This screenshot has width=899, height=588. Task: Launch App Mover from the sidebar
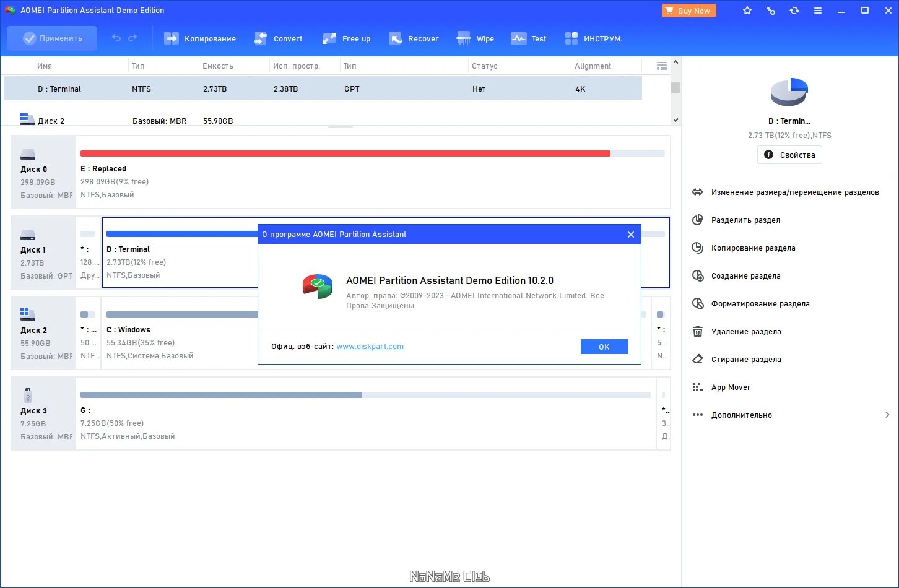pos(731,387)
